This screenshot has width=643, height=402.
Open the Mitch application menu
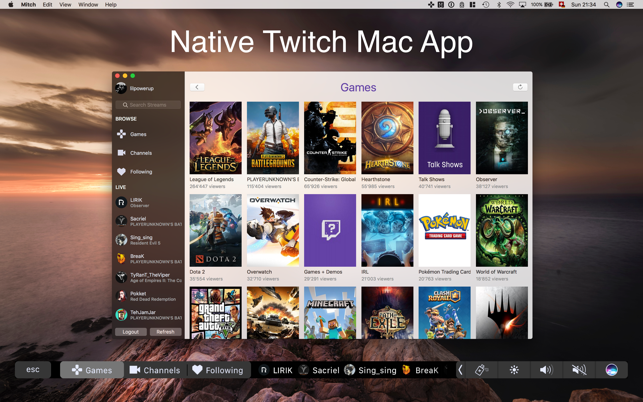[x=28, y=5]
